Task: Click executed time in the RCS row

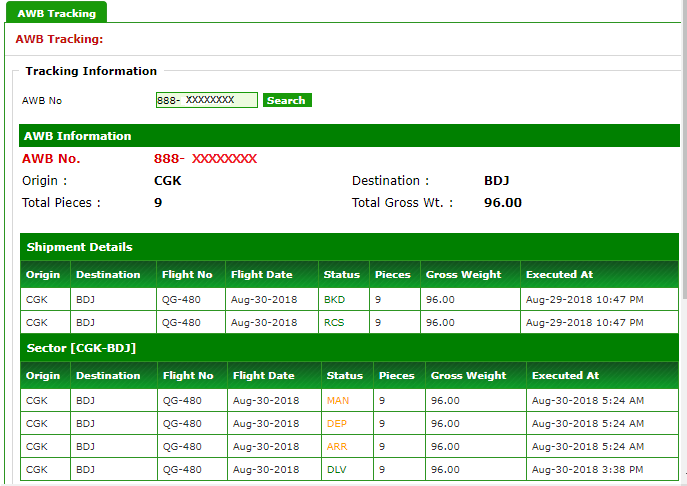Action: pos(584,323)
